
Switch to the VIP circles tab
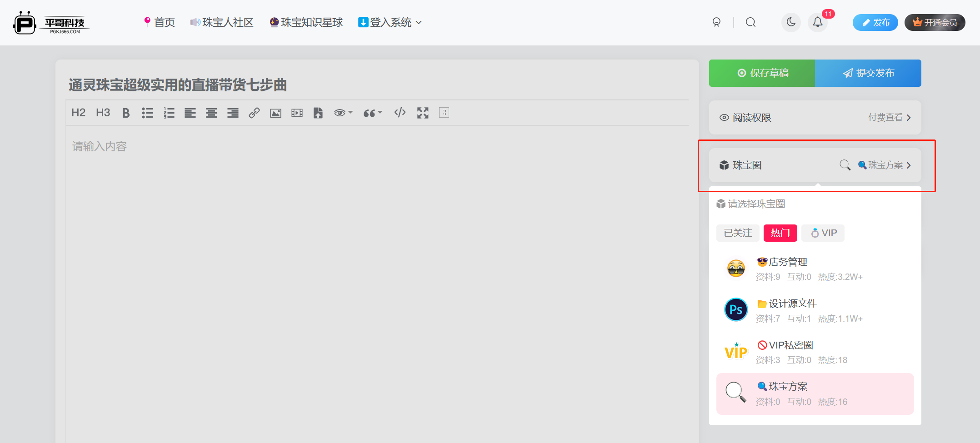pos(823,233)
